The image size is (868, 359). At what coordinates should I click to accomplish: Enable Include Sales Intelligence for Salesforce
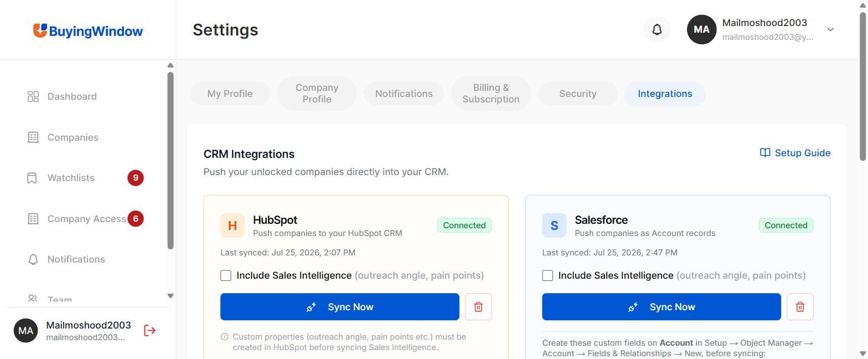(547, 275)
